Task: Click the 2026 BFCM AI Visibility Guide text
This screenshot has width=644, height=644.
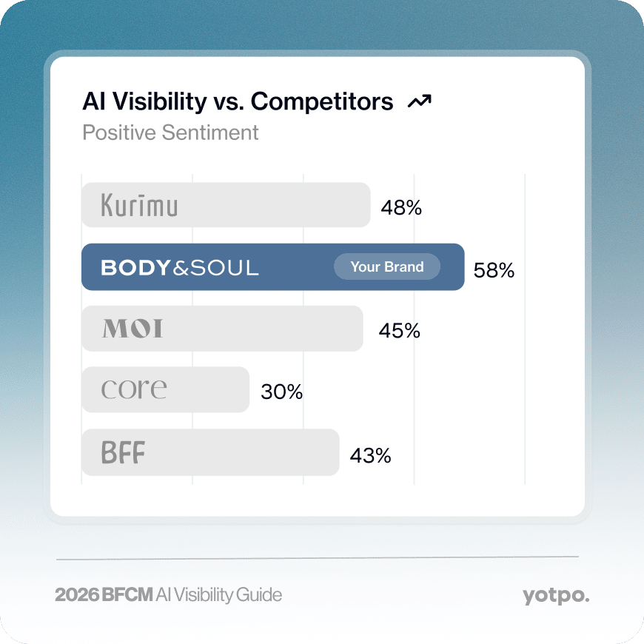Action: [x=168, y=594]
